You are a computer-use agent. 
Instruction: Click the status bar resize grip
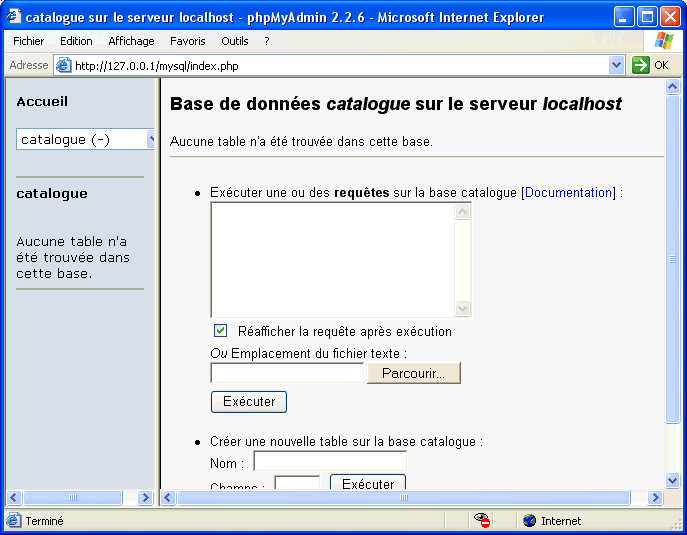678,524
